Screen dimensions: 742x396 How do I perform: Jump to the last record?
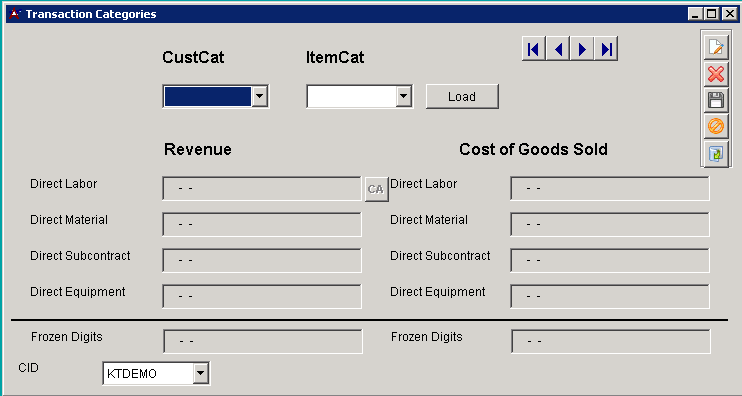(606, 49)
